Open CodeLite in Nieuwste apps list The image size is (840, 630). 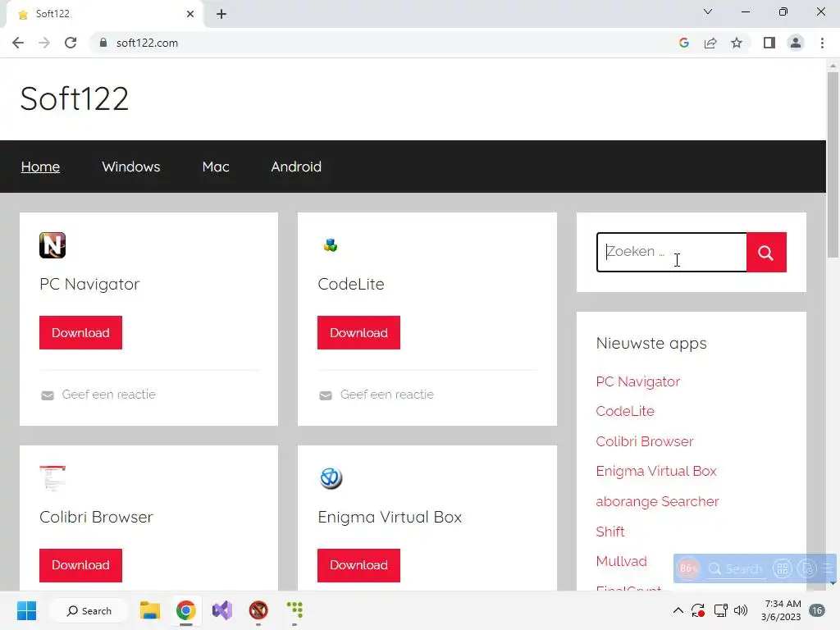pyautogui.click(x=625, y=411)
